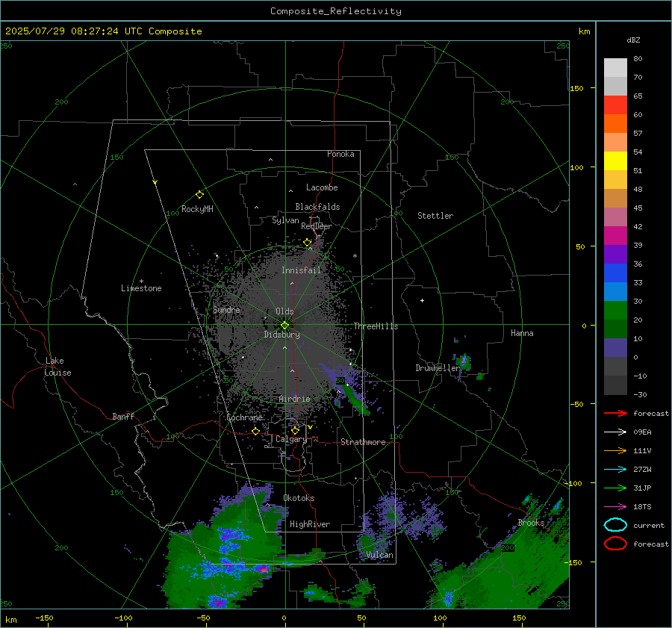Click the radar center marker above Didsbury
This screenshot has width=672, height=628.
284,326
